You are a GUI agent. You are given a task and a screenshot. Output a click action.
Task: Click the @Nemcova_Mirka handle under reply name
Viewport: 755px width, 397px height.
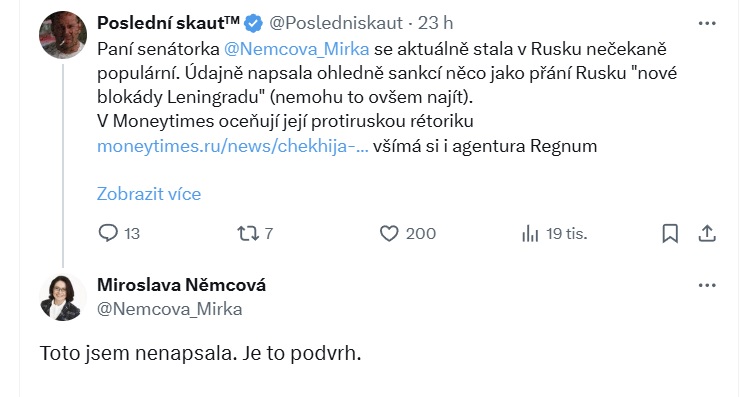169,309
